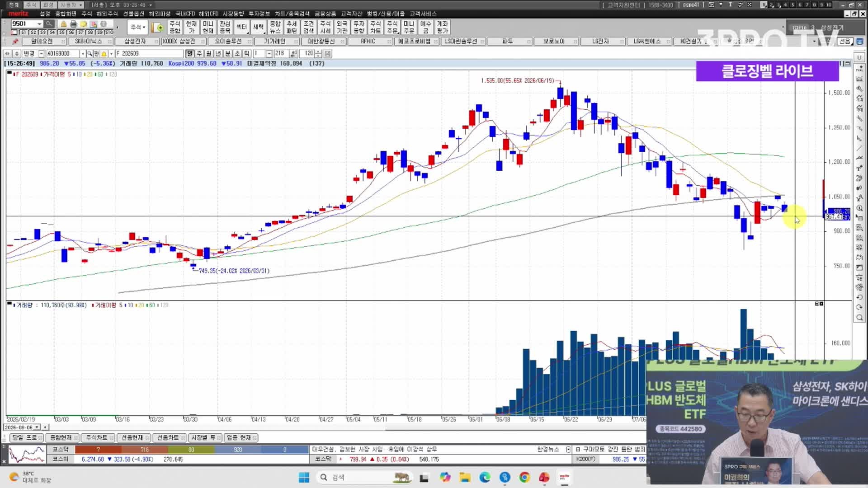This screenshot has width=868, height=488.
Task: Click the save icon after the 120 field
Action: coord(328,53)
